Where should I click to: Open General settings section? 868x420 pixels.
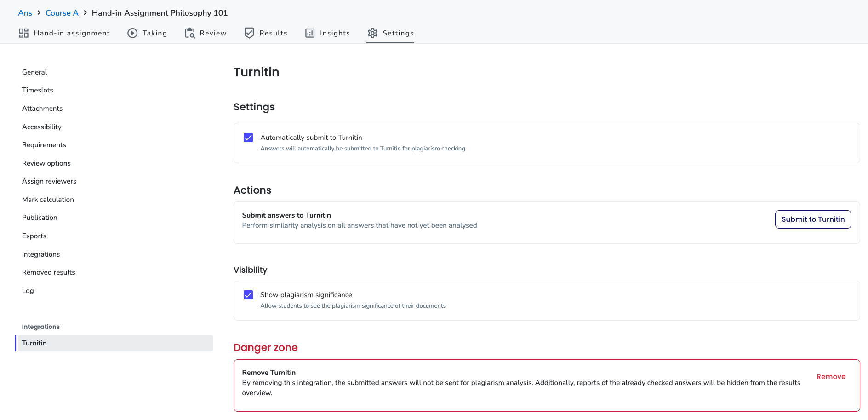34,72
